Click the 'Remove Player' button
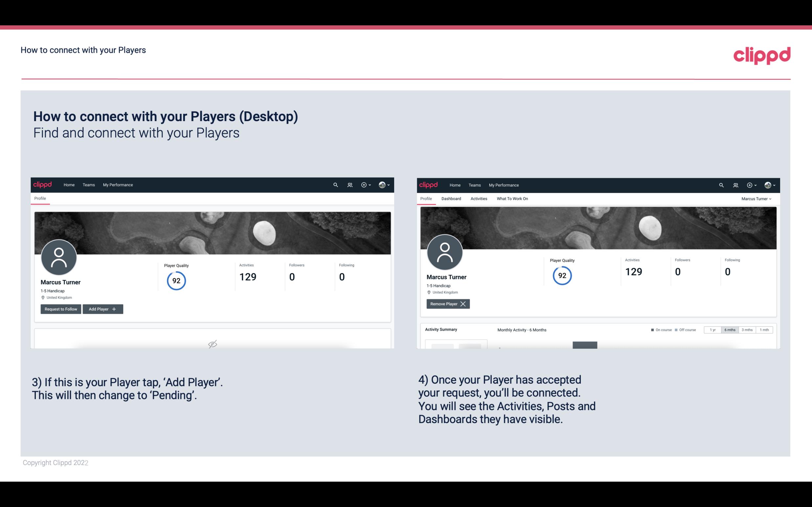The height and width of the screenshot is (507, 812). tap(447, 304)
